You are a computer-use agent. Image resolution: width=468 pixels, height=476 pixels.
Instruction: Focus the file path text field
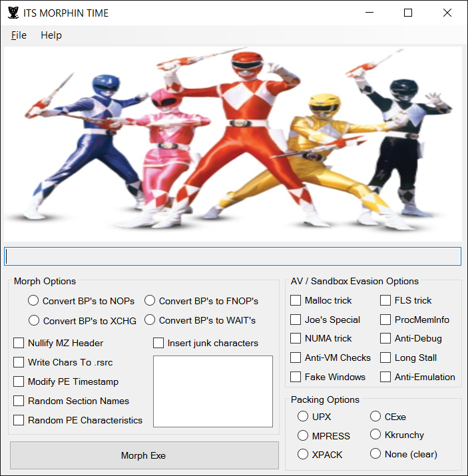point(233,256)
